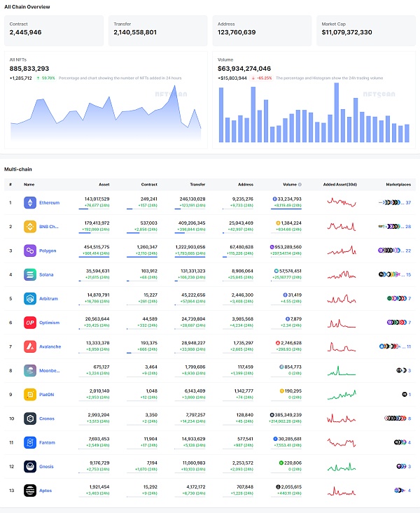420x513 pixels.
Task: Open the Arbitrum chain link
Action: 48,298
